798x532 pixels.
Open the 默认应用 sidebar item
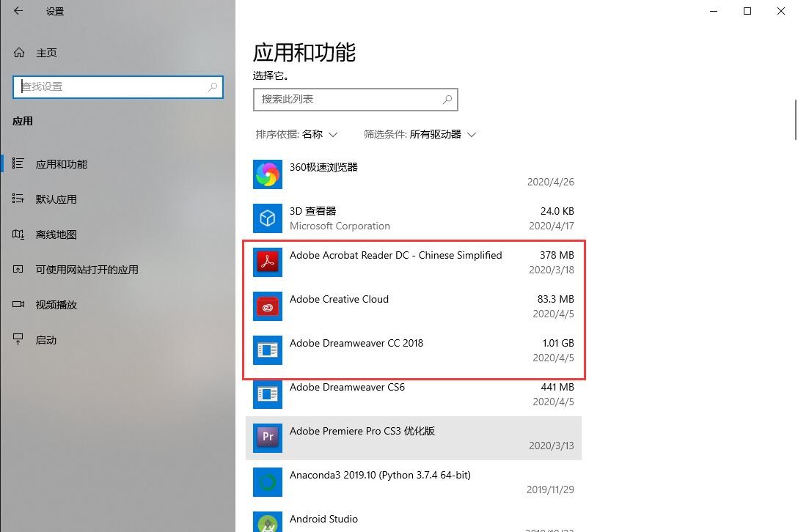[118, 199]
